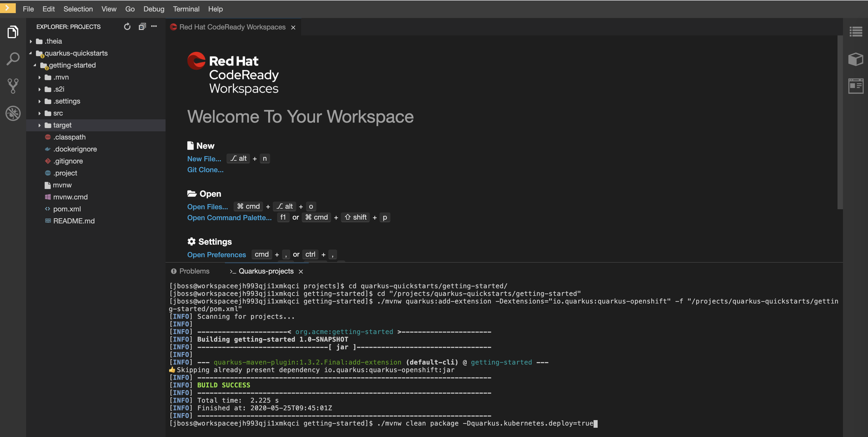This screenshot has width=868, height=437.
Task: Open the .gitignore file name
Action: [x=68, y=161]
